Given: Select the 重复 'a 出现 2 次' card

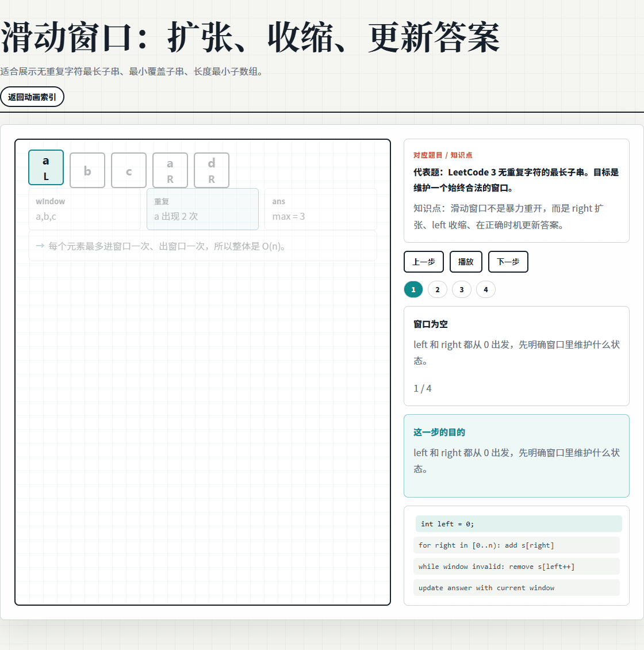Looking at the screenshot, I should [x=202, y=209].
